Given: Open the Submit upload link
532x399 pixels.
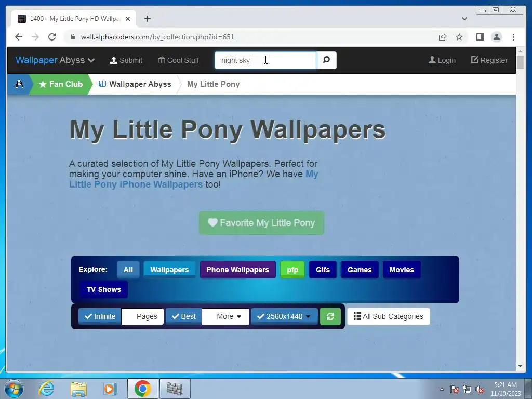Looking at the screenshot, I should [126, 60].
